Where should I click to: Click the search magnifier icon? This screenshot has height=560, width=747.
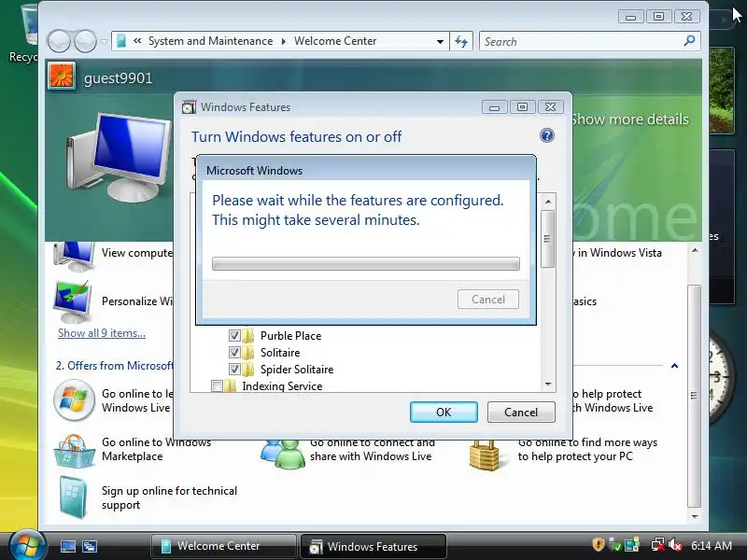(x=689, y=41)
